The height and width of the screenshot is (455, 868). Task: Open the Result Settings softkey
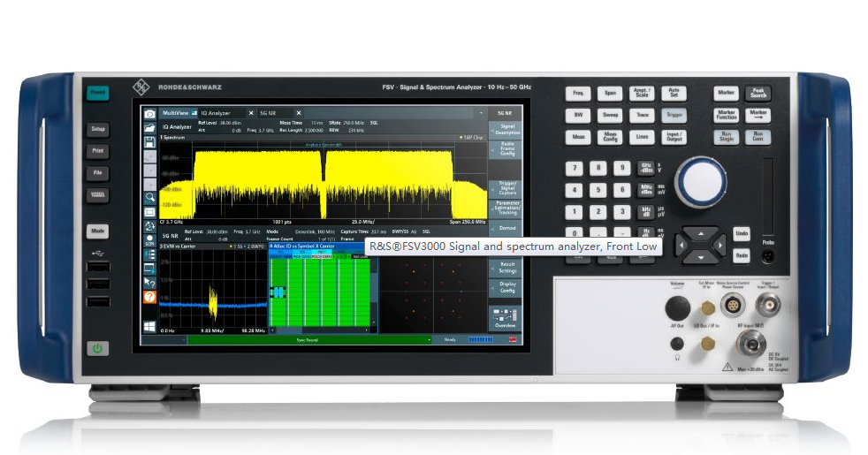[x=506, y=268]
